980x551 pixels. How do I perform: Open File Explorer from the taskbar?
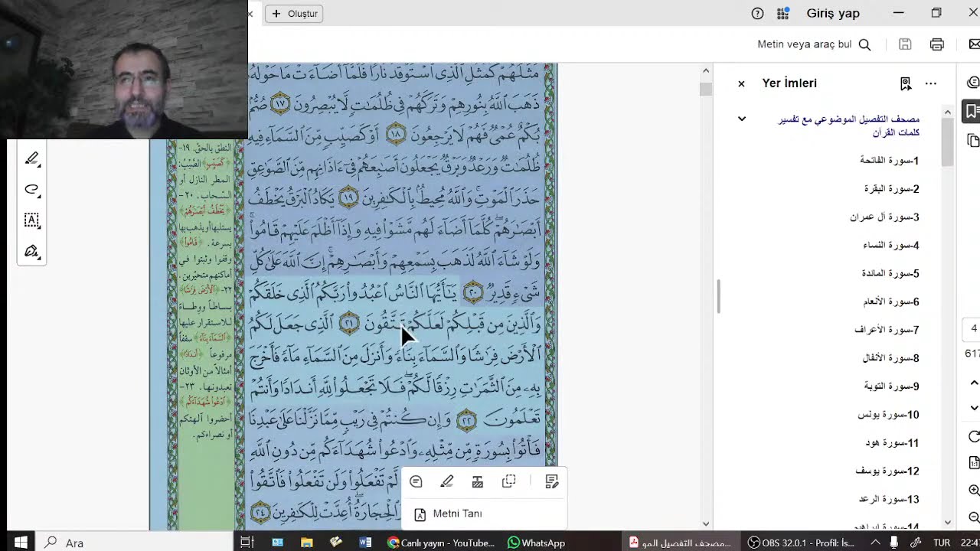306,543
